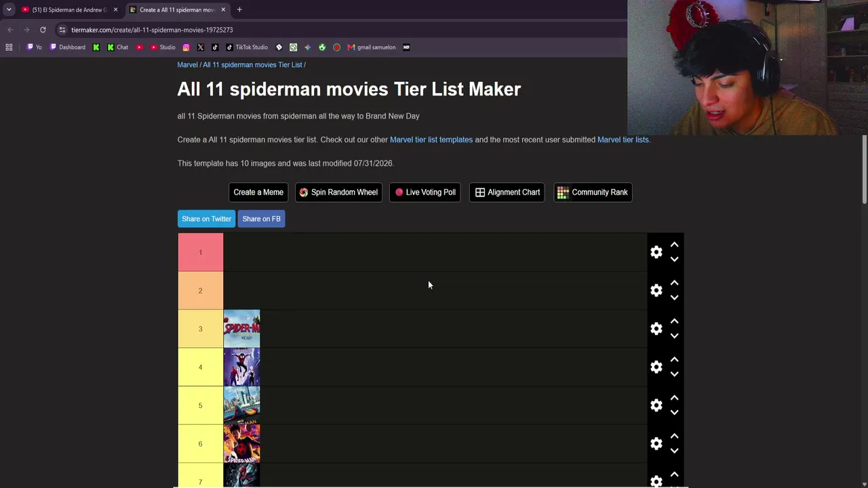View the Community Rank

(593, 192)
